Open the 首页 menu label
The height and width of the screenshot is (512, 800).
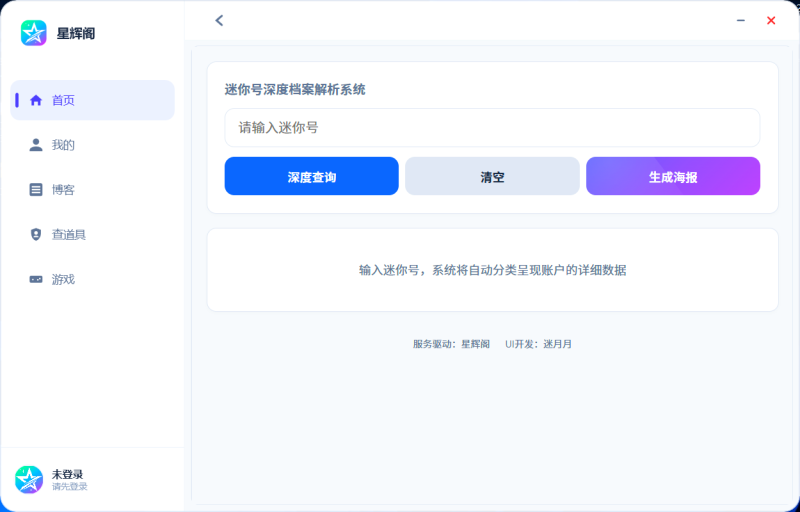coord(63,100)
